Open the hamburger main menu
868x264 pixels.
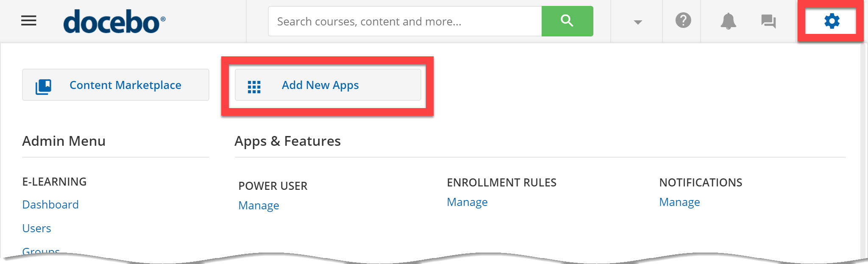pos(29,20)
